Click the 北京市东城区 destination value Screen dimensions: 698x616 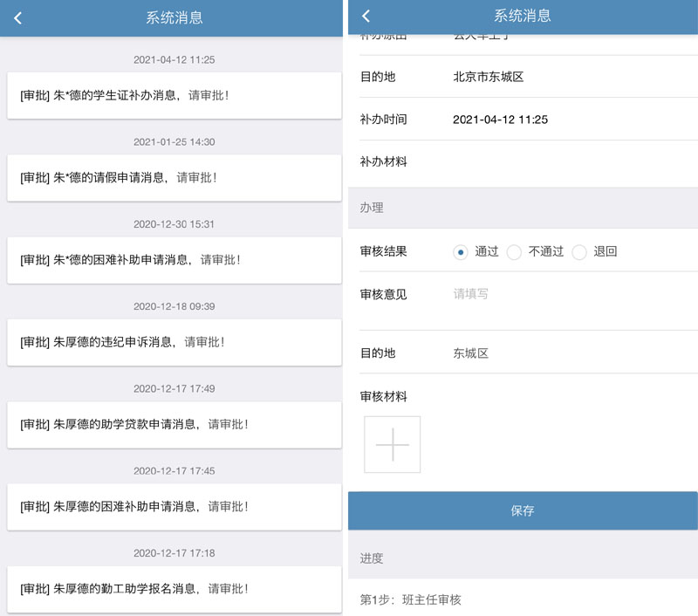click(x=488, y=77)
